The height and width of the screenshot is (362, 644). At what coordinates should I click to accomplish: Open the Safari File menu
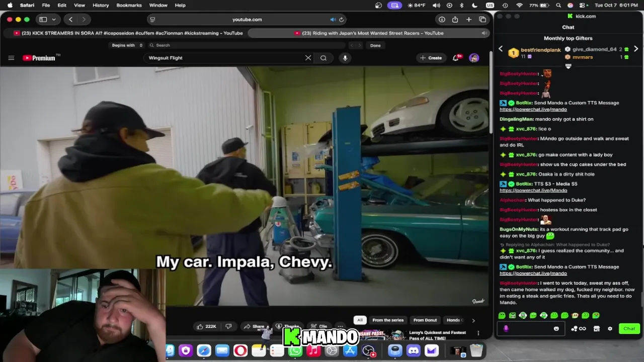coord(46,5)
